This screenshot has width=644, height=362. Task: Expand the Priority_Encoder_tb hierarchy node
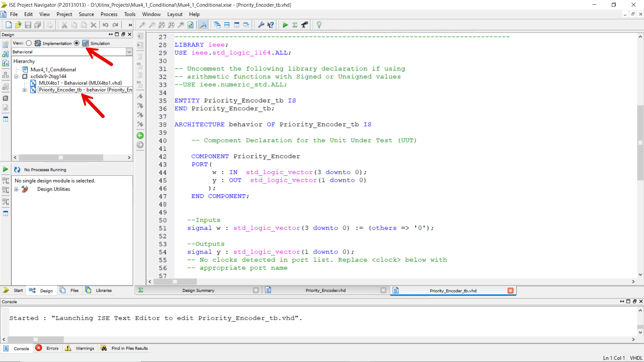pyautogui.click(x=24, y=90)
